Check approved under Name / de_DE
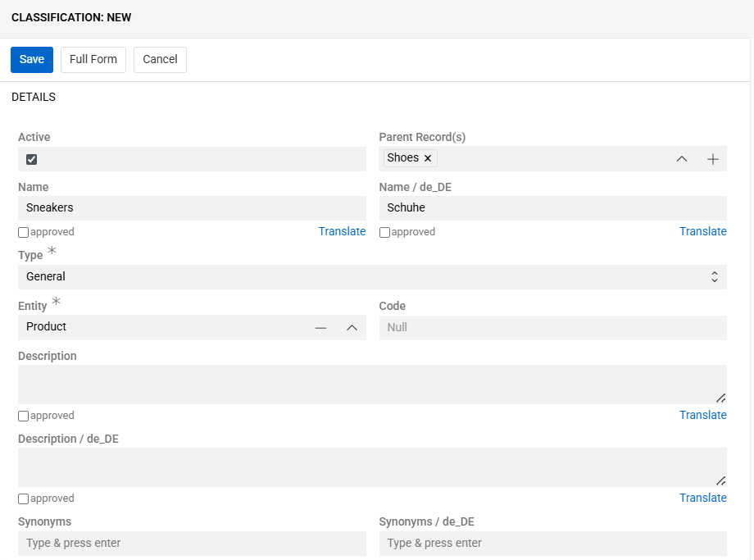The width and height of the screenshot is (754, 560). [x=384, y=232]
